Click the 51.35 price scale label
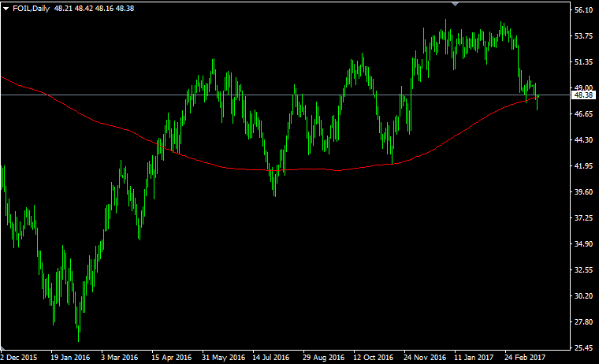Viewport: 599px width, 364px height. pos(583,62)
